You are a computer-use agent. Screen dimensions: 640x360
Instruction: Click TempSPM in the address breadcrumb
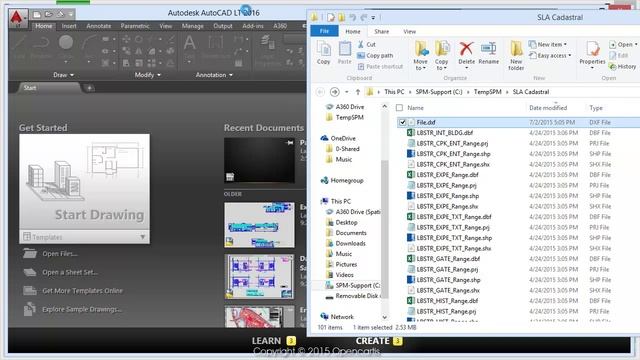tap(487, 92)
